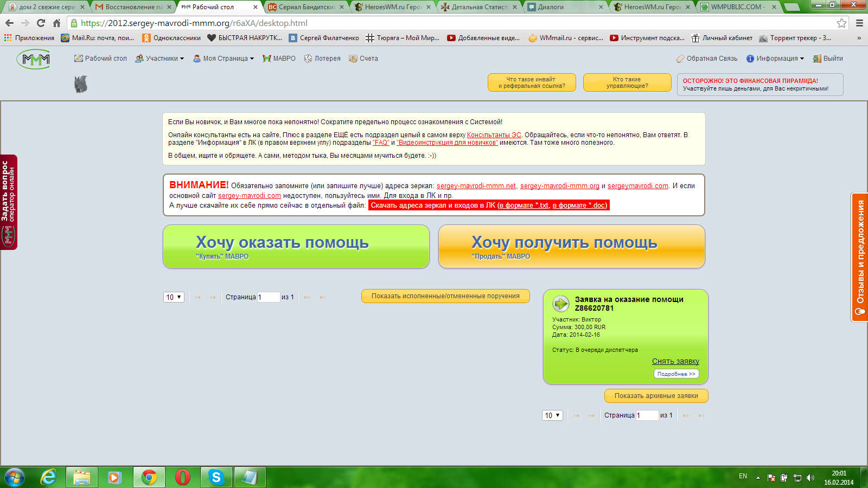The height and width of the screenshot is (488, 868).
Task: Expand the Участники dropdown menu
Action: pos(159,59)
